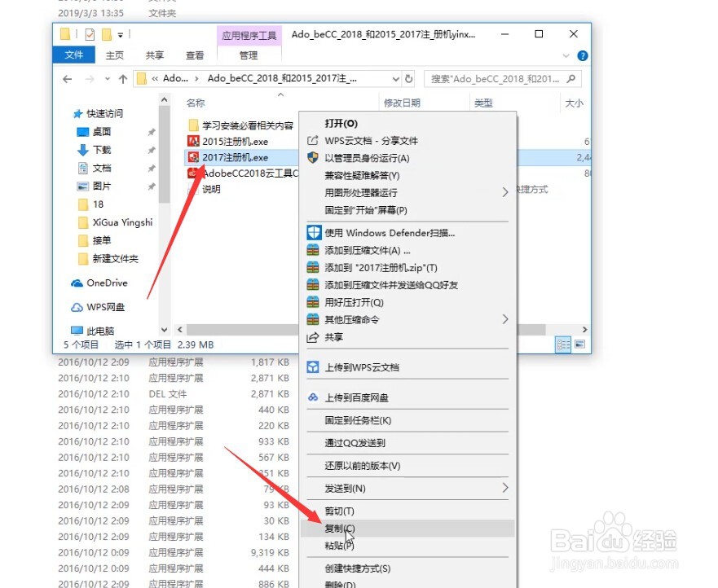
Task: Open the recent locations dropdown
Action: coord(108,79)
